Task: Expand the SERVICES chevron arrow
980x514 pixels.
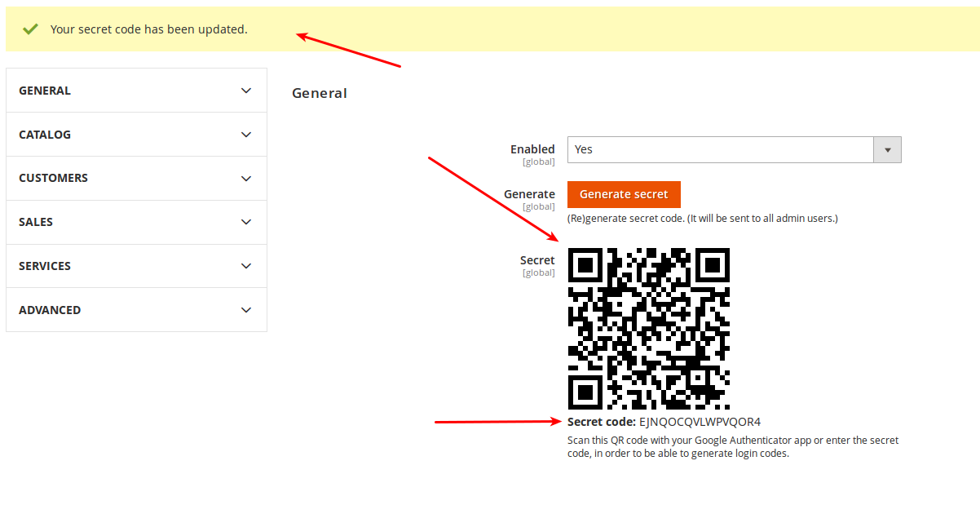Action: pos(246,266)
